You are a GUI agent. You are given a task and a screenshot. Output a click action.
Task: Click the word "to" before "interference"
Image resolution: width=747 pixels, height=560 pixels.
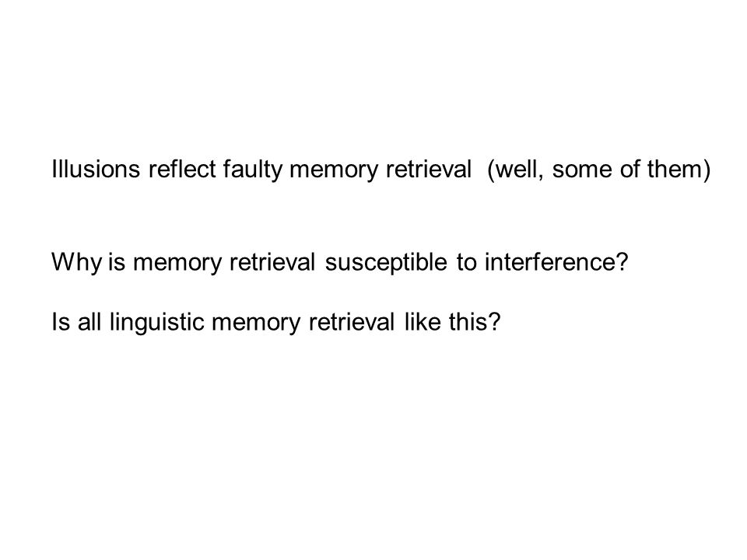pos(466,263)
